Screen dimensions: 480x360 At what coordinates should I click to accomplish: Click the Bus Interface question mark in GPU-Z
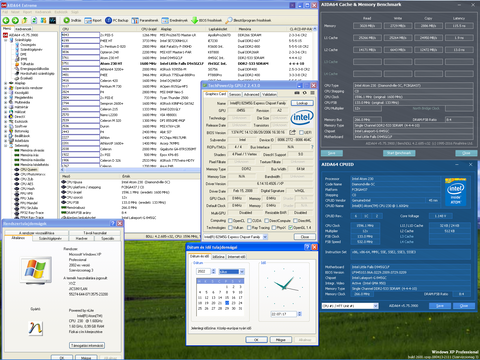point(312,147)
